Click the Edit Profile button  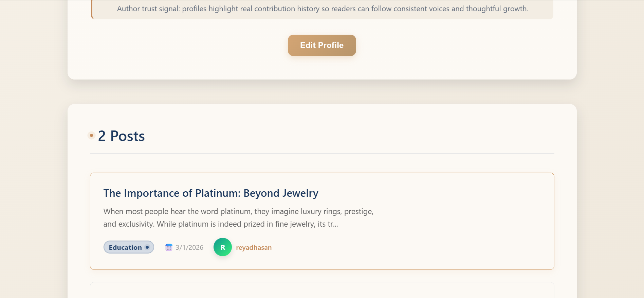322,45
